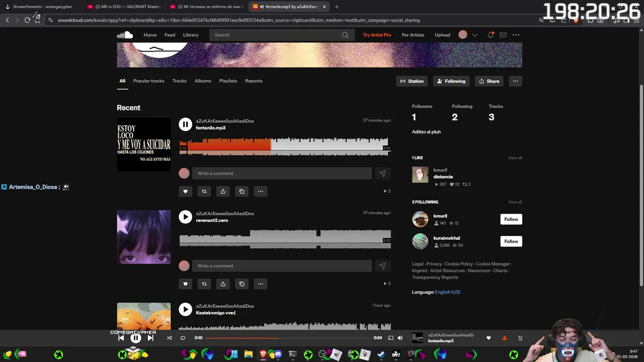This screenshot has width=644, height=362.
Task: Toggle repeat in bottom player
Action: [x=183, y=338]
